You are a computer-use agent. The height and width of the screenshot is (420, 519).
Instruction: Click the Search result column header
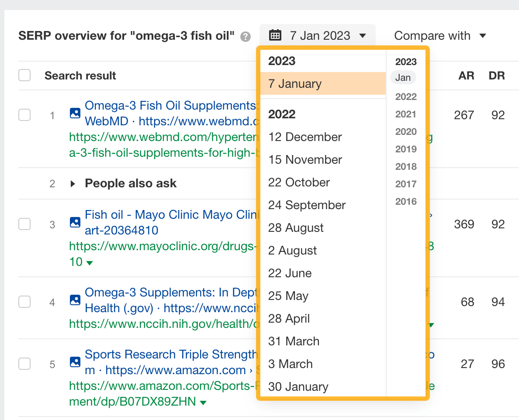pyautogui.click(x=80, y=76)
